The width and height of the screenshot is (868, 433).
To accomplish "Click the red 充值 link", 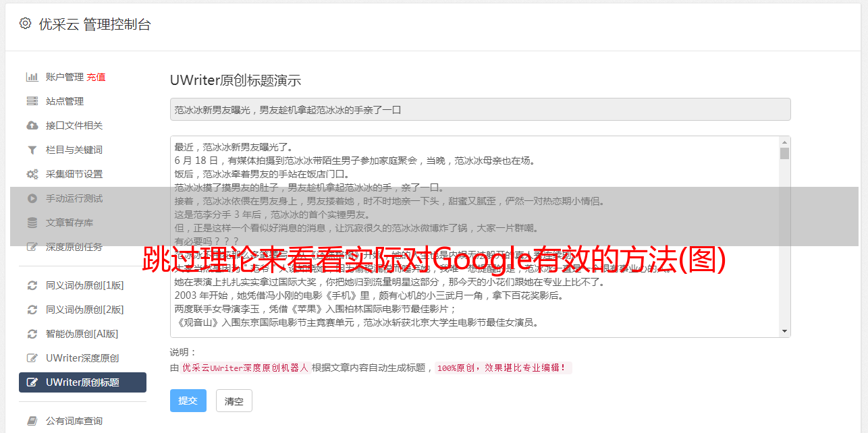I will pos(96,77).
